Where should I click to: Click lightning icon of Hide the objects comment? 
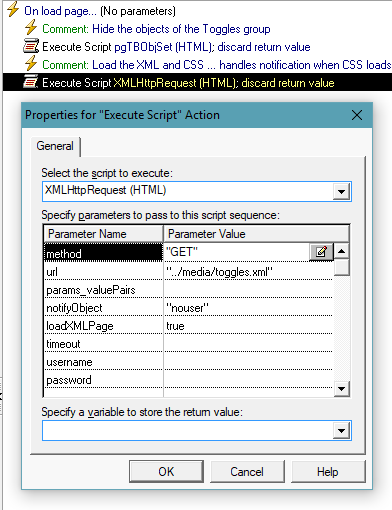pyautogui.click(x=31, y=28)
